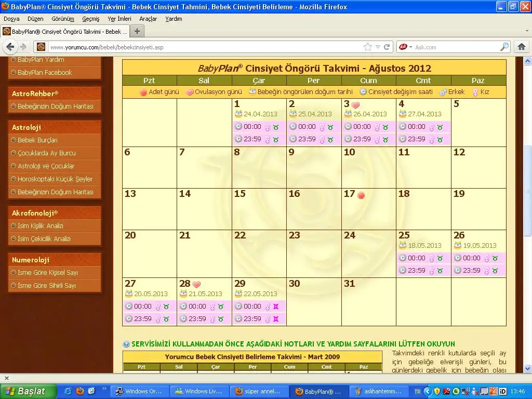The height and width of the screenshot is (399, 532).
Task: Close the bottom bar with the X
Action: 6,378
